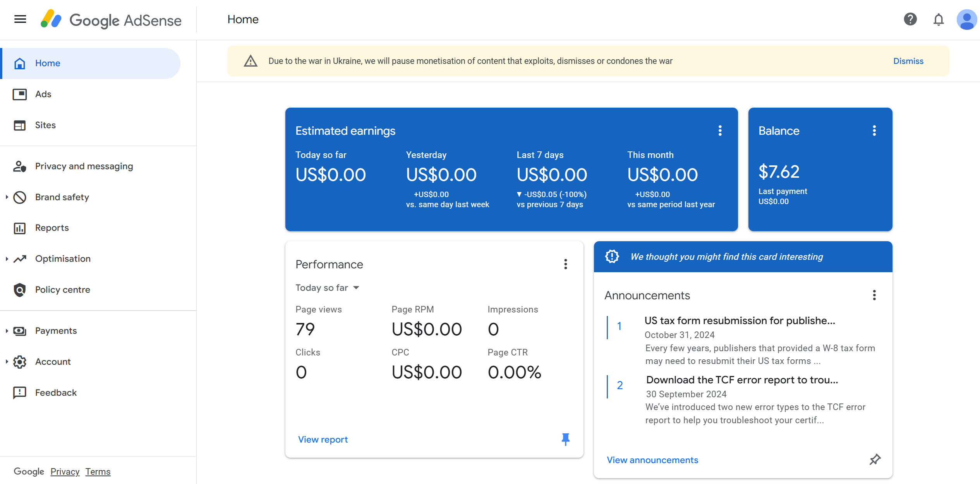Viewport: 980px width, 484px height.
Task: Click the Page views value 79
Action: pos(305,329)
